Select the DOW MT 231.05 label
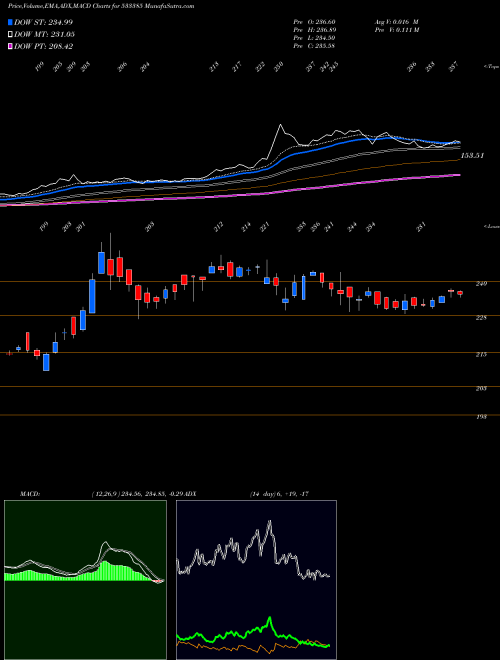The image size is (500, 660). point(44,34)
